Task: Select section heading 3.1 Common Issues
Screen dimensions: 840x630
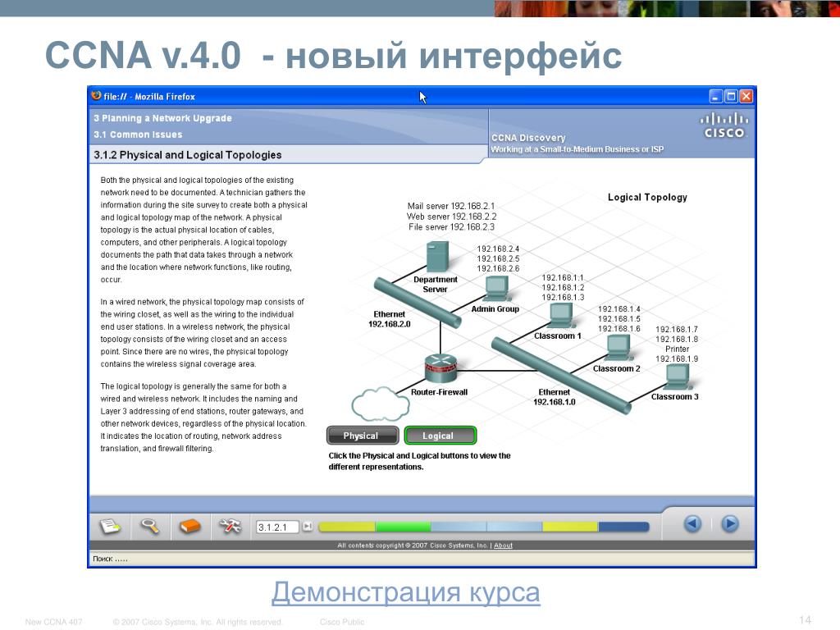Action: pyautogui.click(x=138, y=135)
